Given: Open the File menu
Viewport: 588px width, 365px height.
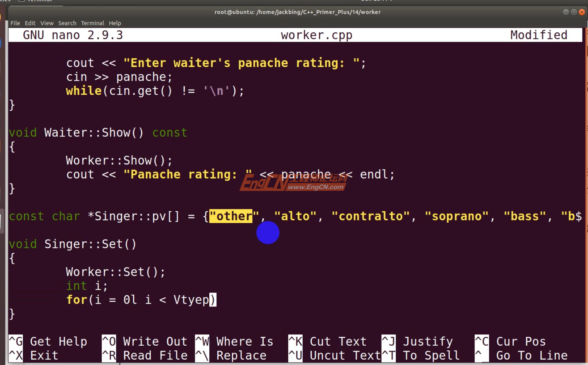Looking at the screenshot, I should click(15, 23).
